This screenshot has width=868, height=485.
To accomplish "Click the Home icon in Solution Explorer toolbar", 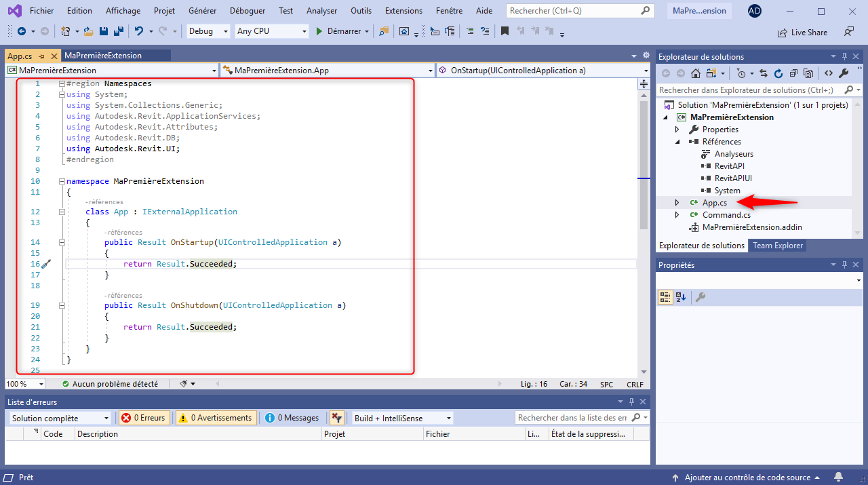I will [696, 74].
